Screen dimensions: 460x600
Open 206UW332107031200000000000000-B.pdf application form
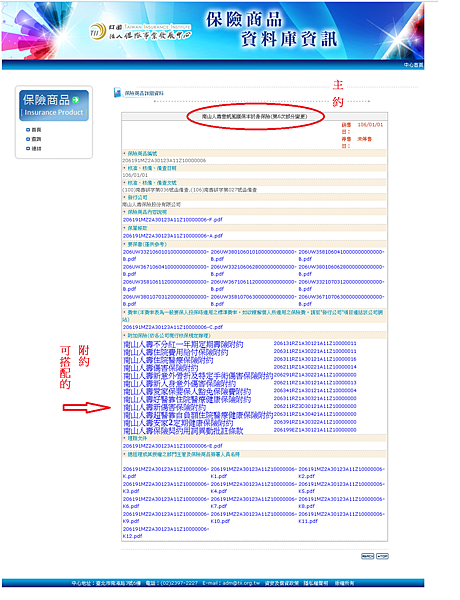click(x=341, y=285)
